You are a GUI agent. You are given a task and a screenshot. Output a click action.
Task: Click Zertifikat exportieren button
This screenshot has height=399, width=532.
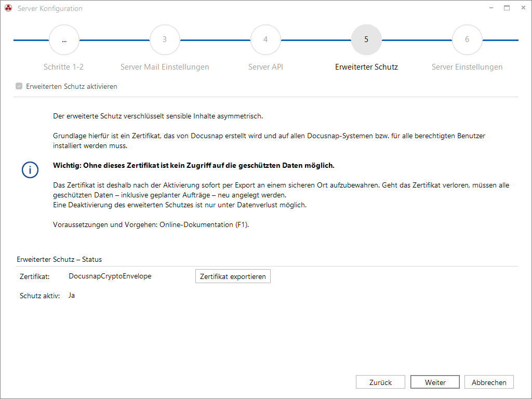pyautogui.click(x=233, y=276)
